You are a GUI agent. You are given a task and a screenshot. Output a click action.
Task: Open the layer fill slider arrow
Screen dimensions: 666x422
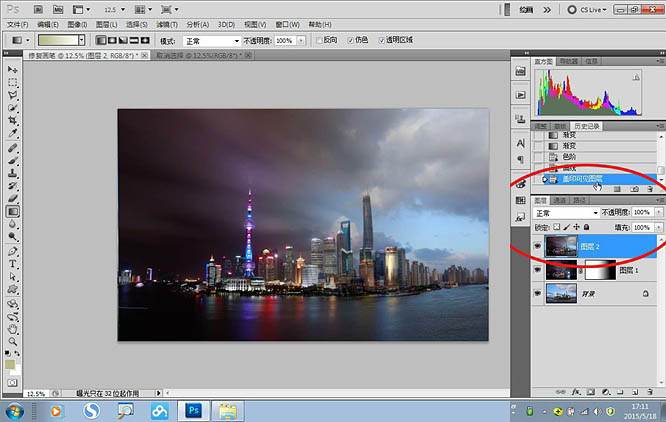click(659, 228)
